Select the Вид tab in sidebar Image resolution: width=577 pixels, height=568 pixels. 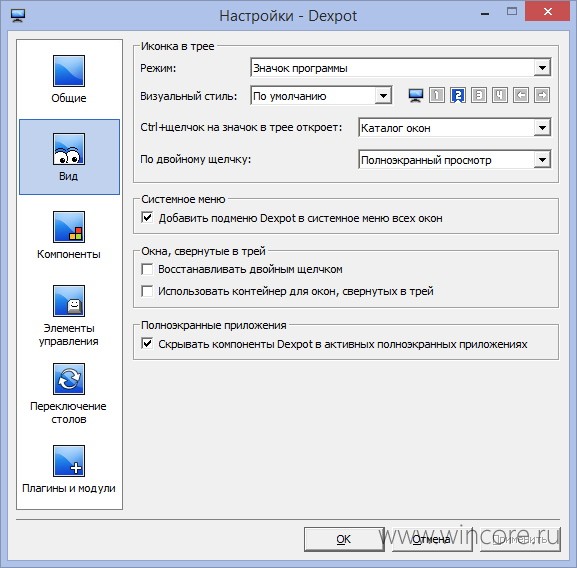coord(69,157)
